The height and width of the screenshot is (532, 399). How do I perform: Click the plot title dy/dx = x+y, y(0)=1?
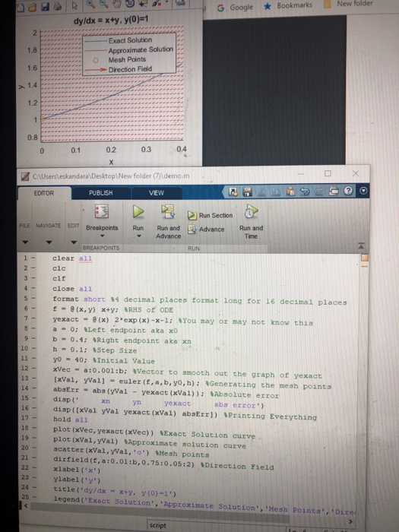(111, 20)
